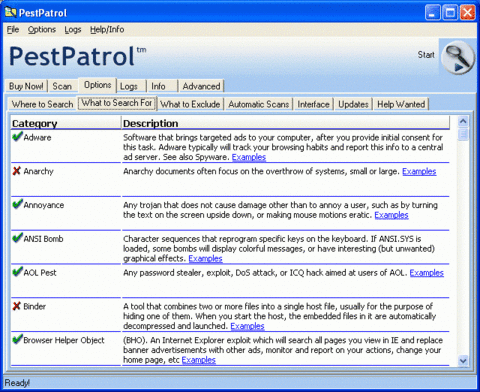Click the Category column header
The height and width of the screenshot is (392, 480).
coord(66,123)
